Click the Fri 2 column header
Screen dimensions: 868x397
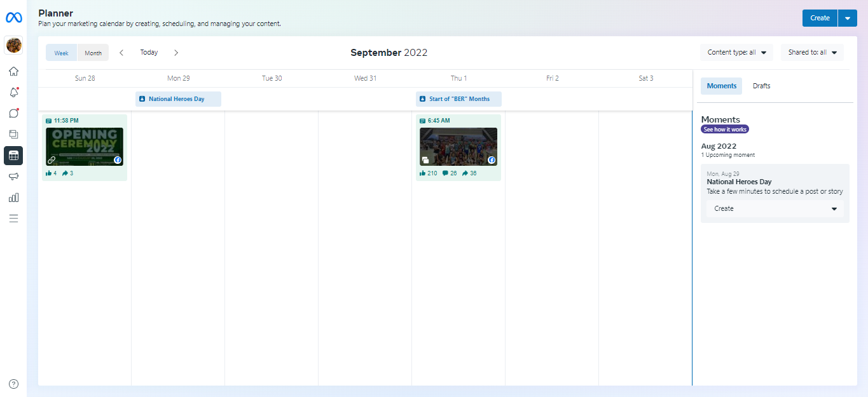pyautogui.click(x=553, y=78)
